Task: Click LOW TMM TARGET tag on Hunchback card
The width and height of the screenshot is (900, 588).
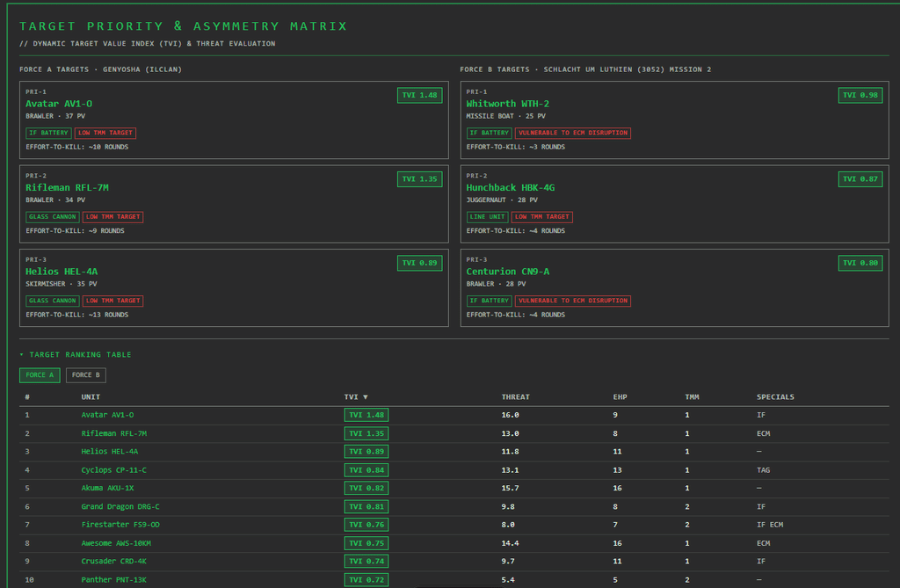Action: tap(541, 217)
